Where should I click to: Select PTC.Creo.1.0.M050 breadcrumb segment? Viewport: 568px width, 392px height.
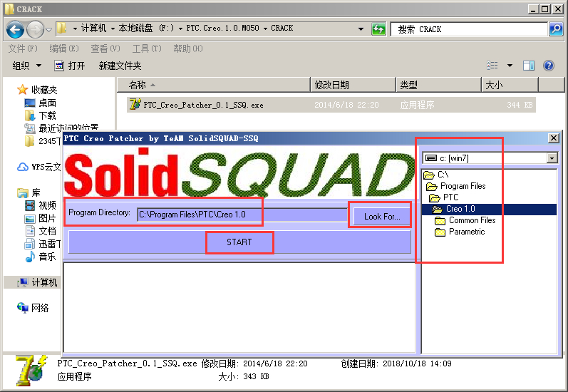[222, 29]
